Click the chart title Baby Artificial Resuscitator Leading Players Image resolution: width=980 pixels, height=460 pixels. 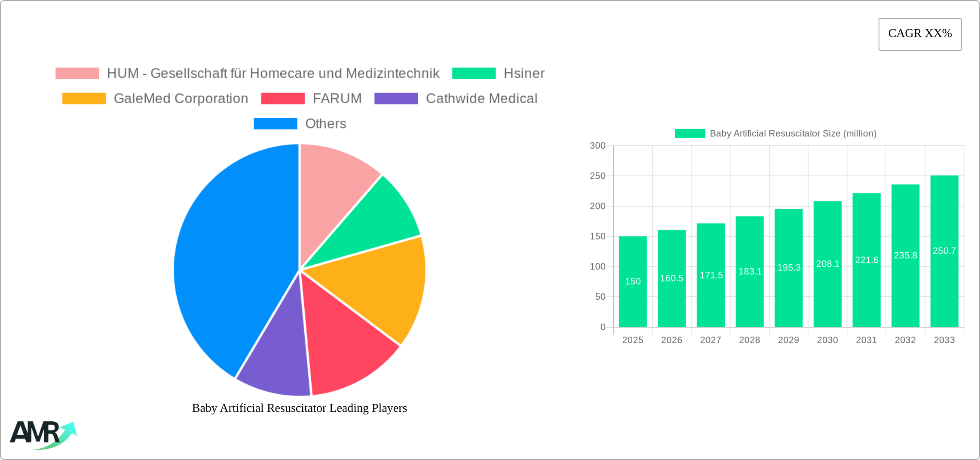[299, 408]
